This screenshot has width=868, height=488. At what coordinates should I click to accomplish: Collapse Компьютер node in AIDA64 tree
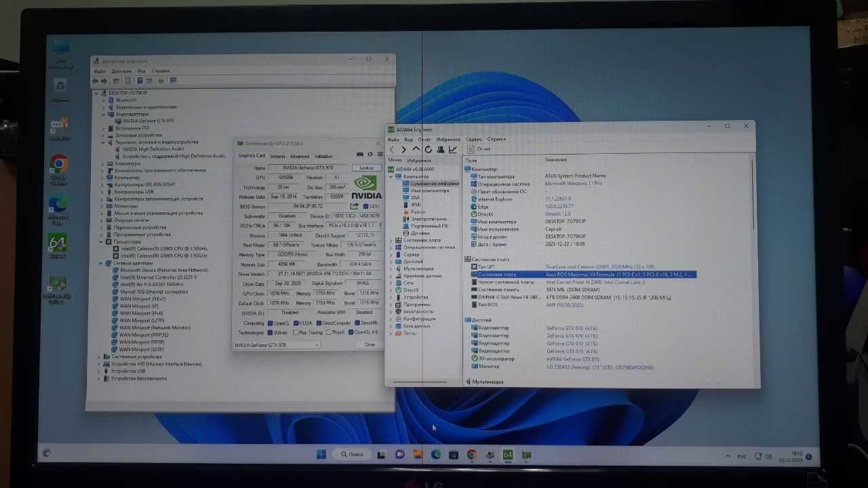[391, 176]
